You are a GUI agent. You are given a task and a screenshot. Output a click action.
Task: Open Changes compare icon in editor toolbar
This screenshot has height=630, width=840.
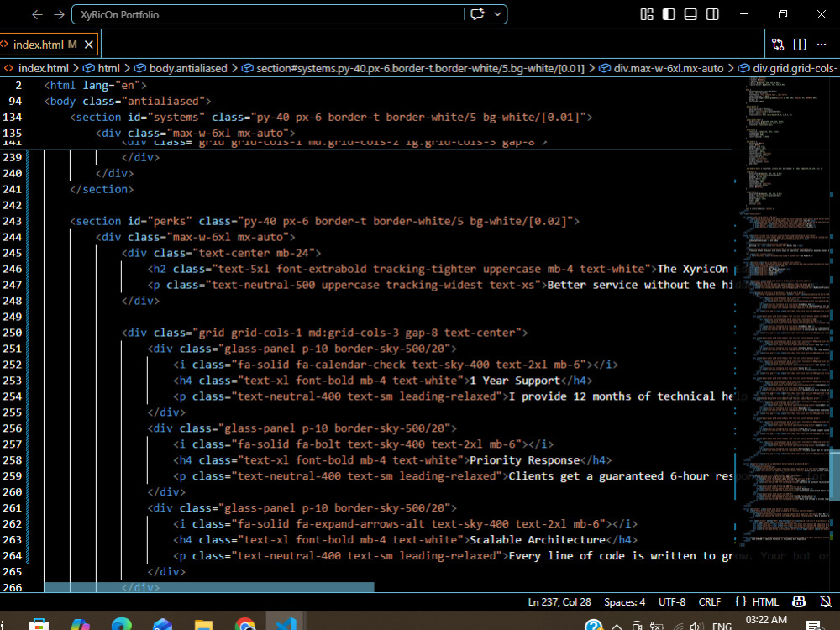[x=778, y=45]
